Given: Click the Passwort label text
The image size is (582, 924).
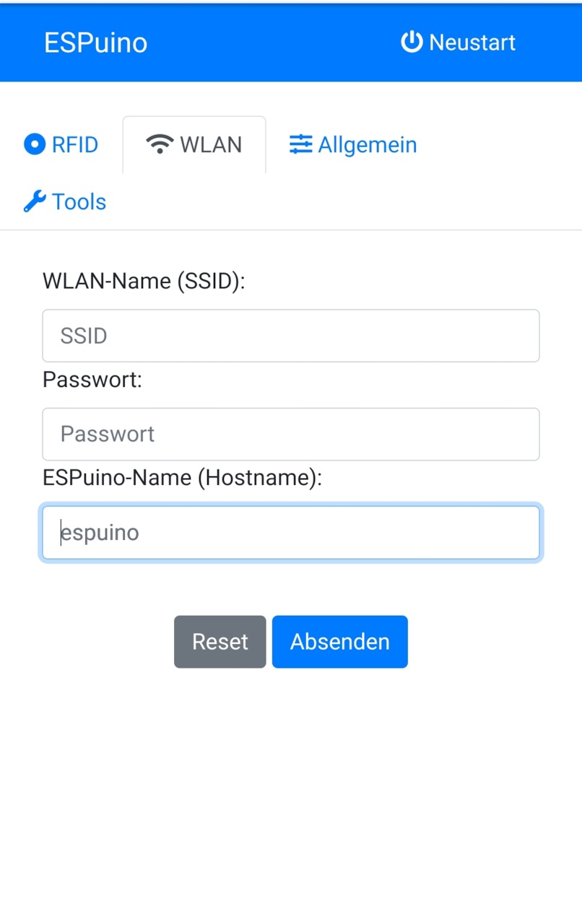Looking at the screenshot, I should pyautogui.click(x=92, y=380).
